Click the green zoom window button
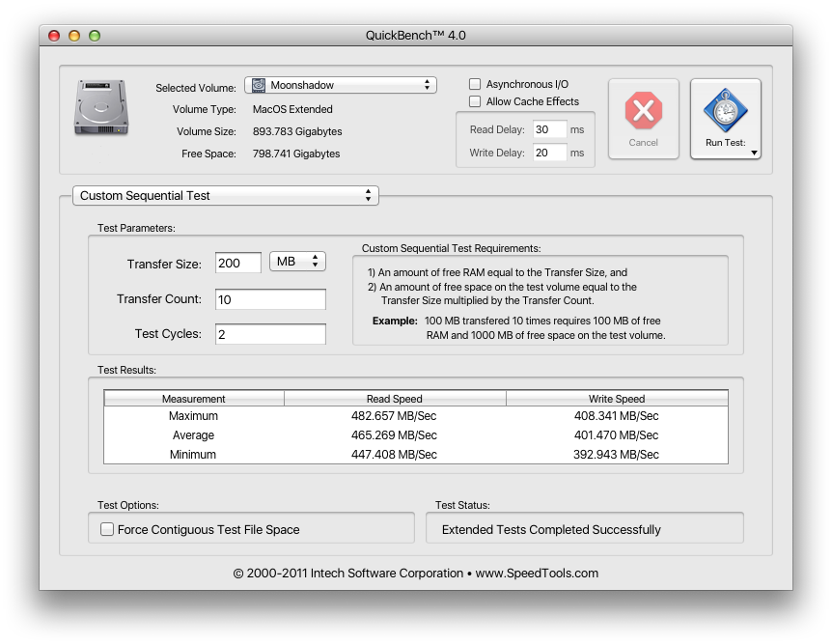The image size is (832, 644). [95, 36]
